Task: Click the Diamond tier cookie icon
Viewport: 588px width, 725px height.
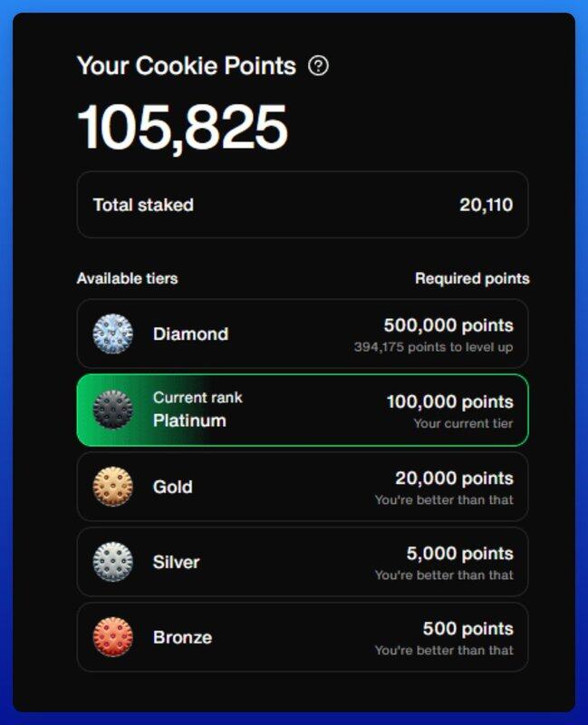Action: [x=113, y=334]
